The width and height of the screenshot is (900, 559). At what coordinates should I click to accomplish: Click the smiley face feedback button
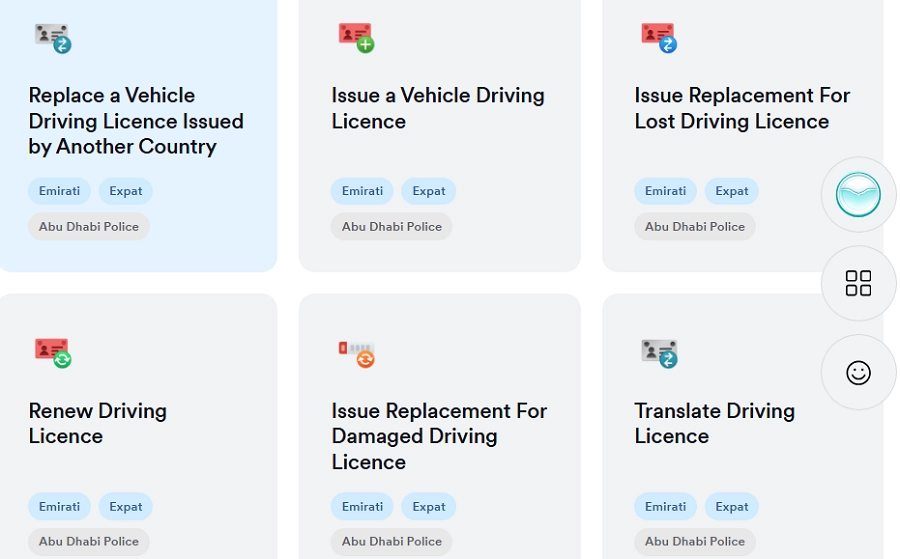[858, 373]
